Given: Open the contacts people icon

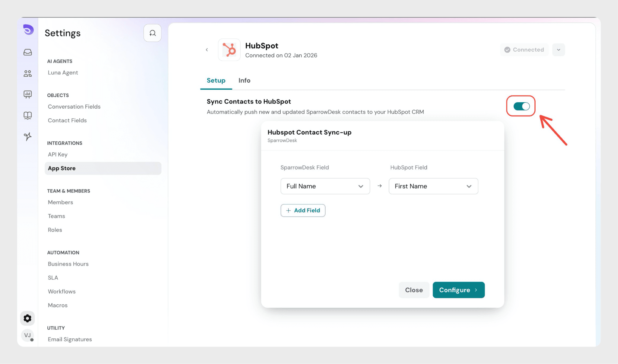Looking at the screenshot, I should [28, 73].
